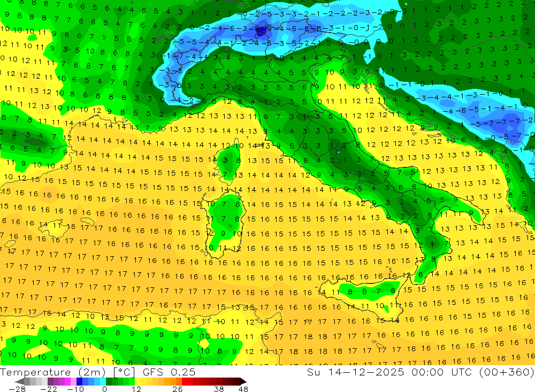
Task: Click the darkest green swatch above 0
Action: [x=109, y=381]
